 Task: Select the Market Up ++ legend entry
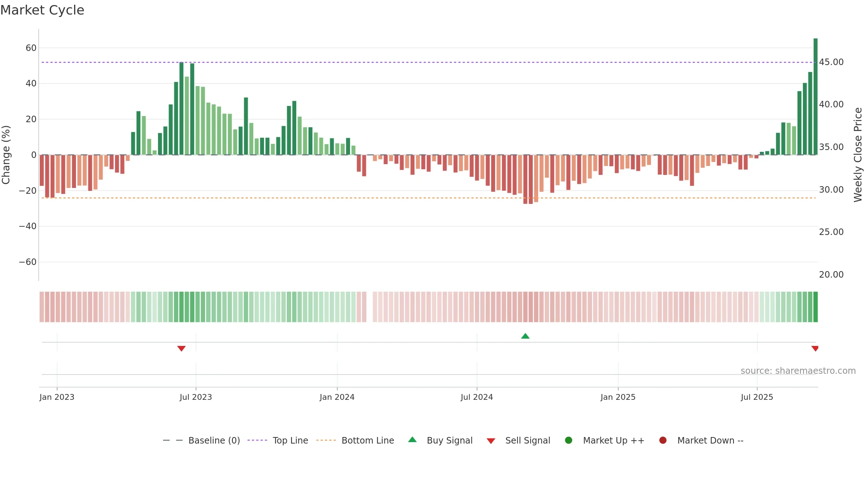605,440
